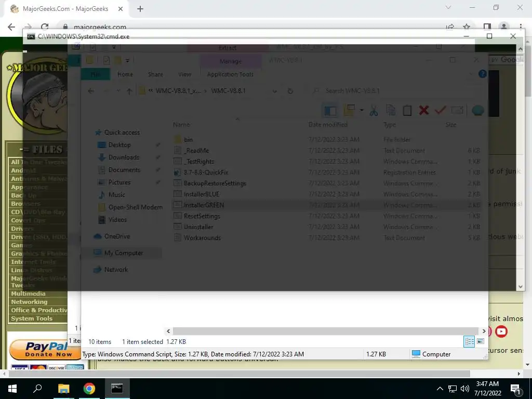Select the InstallerGREEN file

click(204, 205)
